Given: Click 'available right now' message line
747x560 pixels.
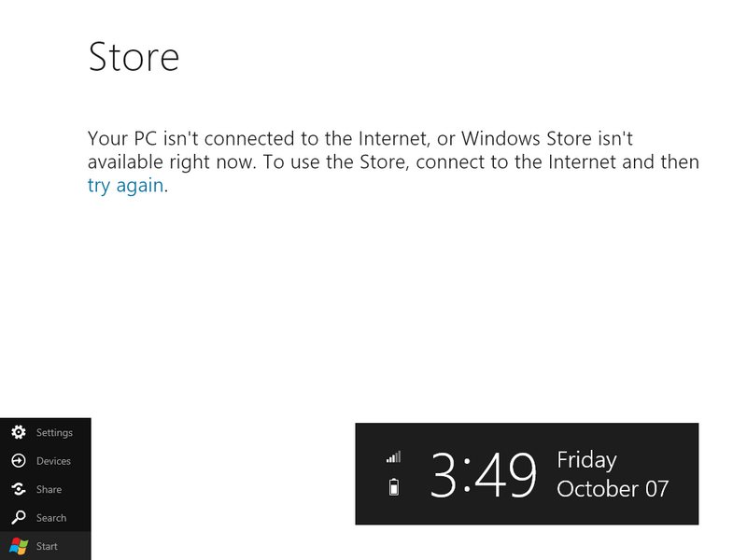Looking at the screenshot, I should [x=392, y=162].
